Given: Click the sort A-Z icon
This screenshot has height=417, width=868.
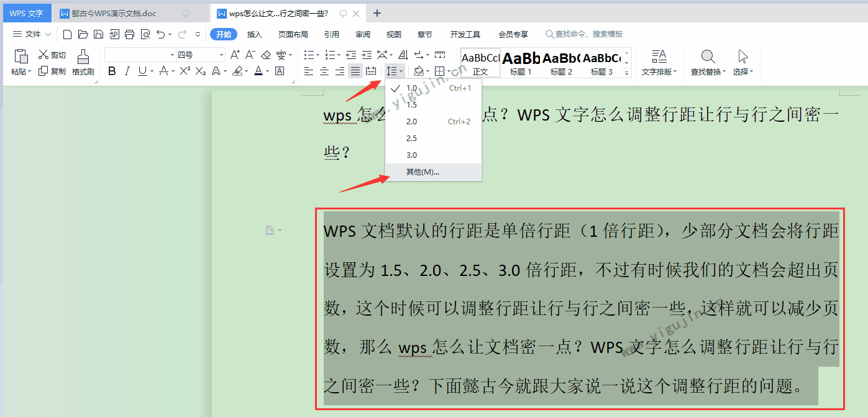Looking at the screenshot, I should 403,55.
